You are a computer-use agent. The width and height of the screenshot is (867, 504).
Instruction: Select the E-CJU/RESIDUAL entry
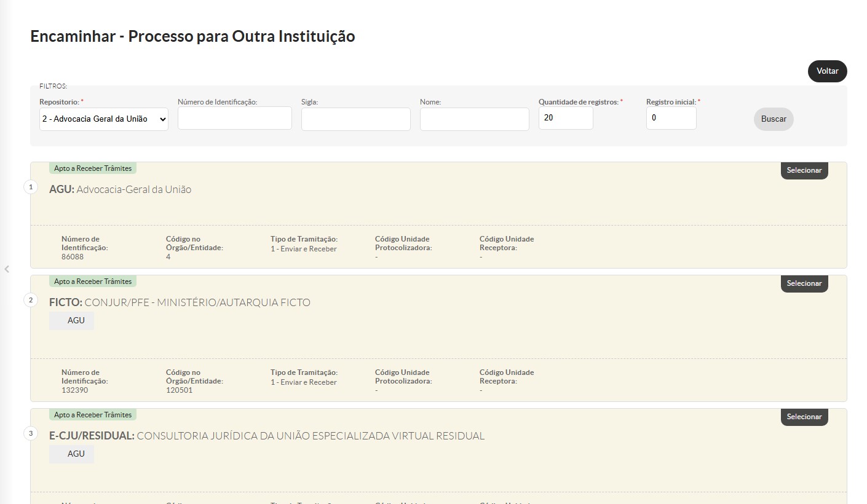click(x=804, y=417)
